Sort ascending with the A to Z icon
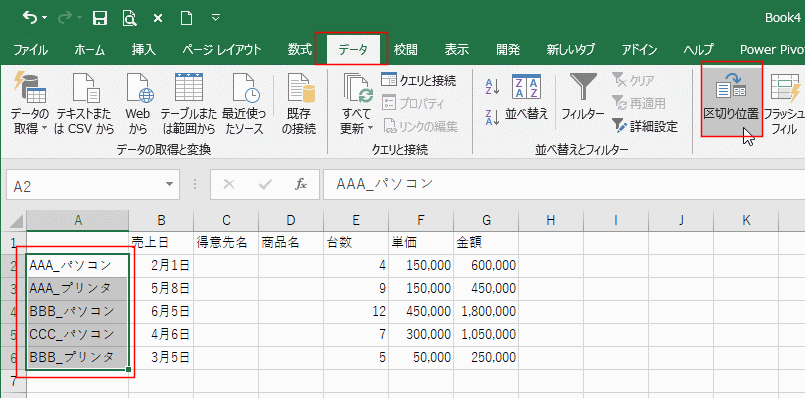This screenshot has width=805, height=398. click(492, 87)
